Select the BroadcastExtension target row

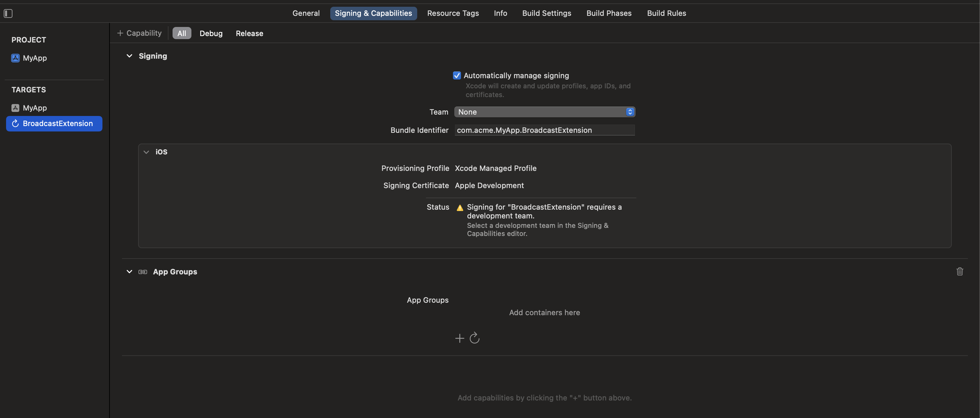(x=54, y=123)
